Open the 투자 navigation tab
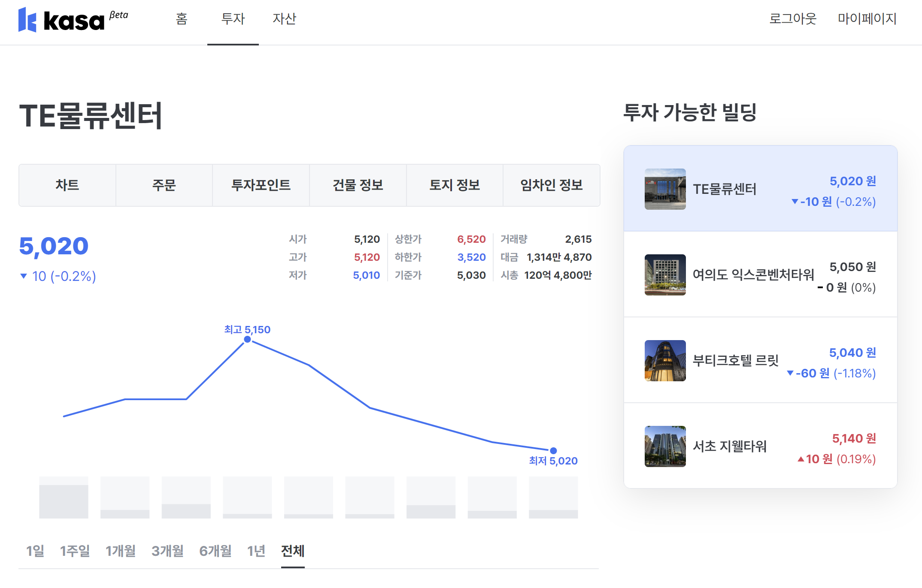Screen dimensions: 922x588 point(233,19)
